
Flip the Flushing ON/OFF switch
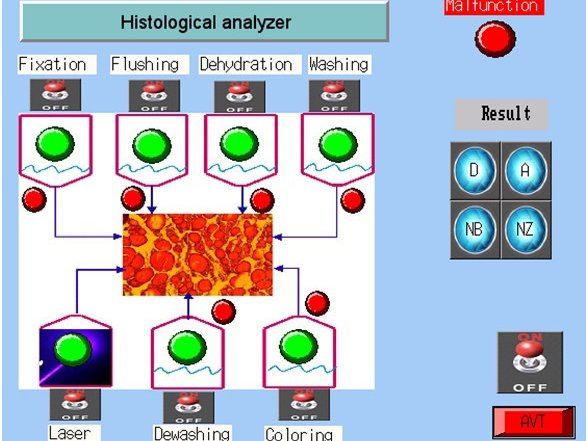[x=154, y=96]
